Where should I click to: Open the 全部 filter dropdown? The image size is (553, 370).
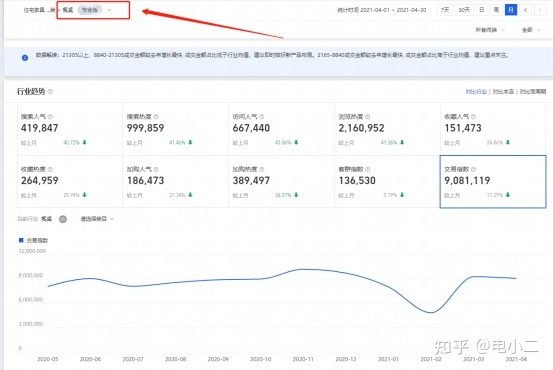click(x=531, y=30)
